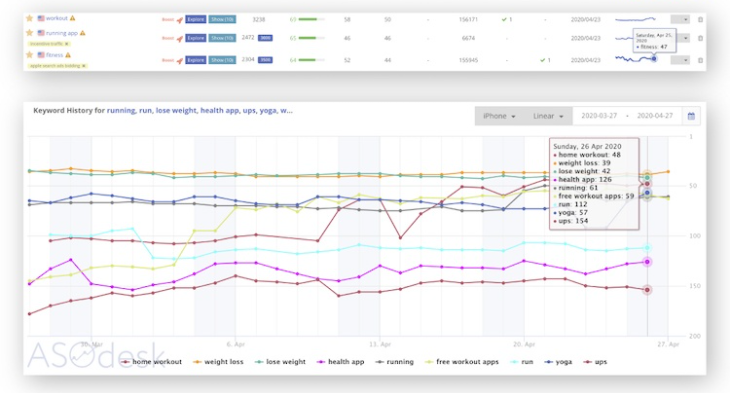
Task: Remove the apple search ads bidding tag
Action: [84, 66]
